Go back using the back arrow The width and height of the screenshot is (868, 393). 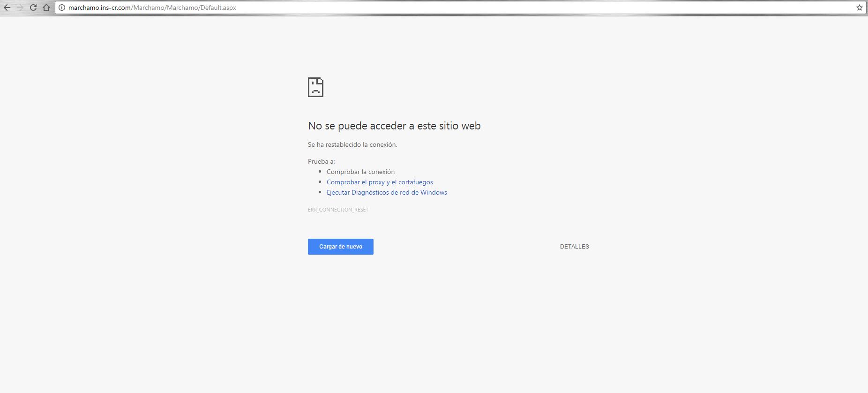click(x=7, y=8)
